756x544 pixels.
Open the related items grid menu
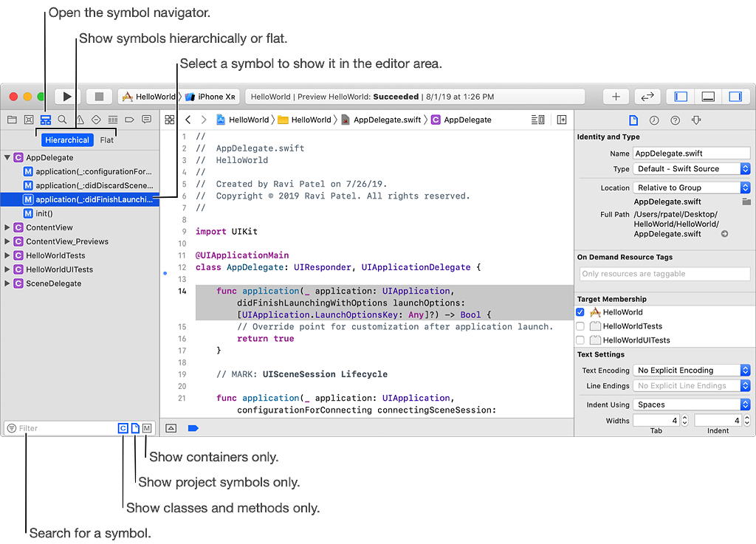click(170, 120)
